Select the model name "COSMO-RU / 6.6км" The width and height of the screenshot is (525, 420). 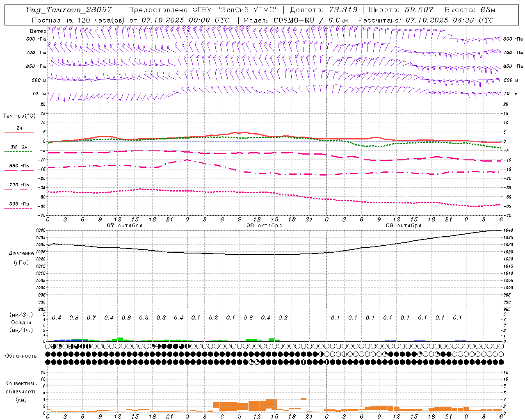click(x=310, y=20)
